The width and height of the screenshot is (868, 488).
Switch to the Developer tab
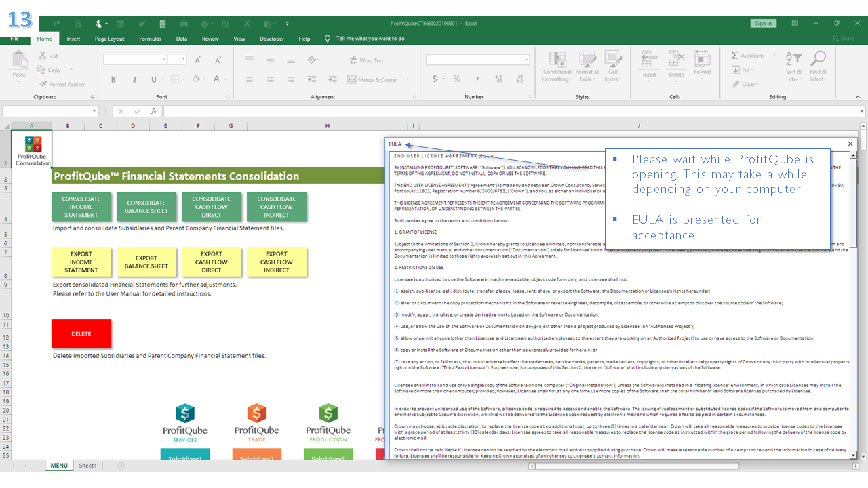click(x=272, y=39)
